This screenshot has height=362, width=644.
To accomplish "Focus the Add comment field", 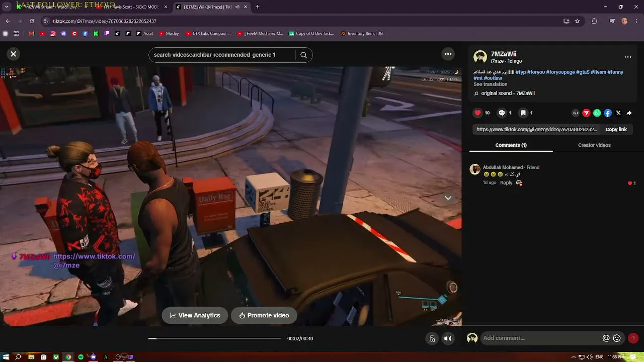I will click(x=541, y=338).
